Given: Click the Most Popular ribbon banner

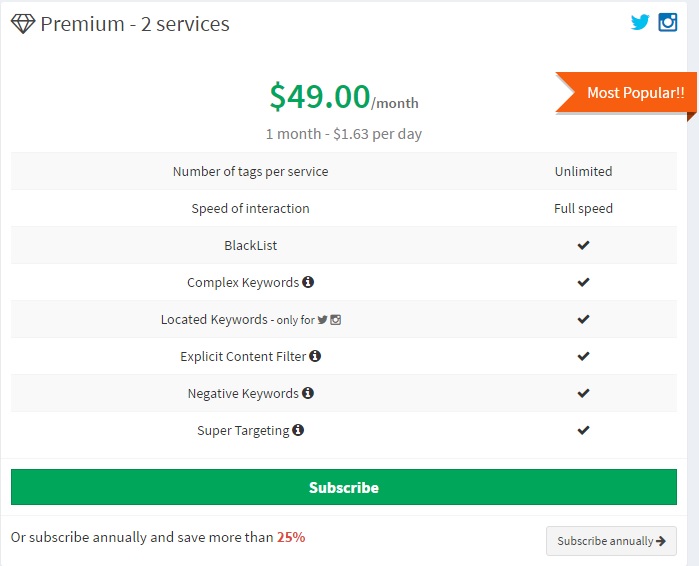Looking at the screenshot, I should click(x=626, y=93).
